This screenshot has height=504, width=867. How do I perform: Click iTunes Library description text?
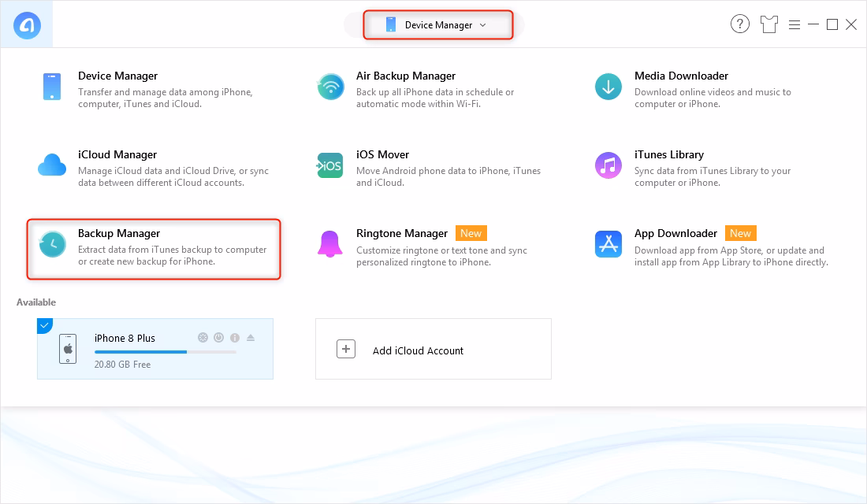pos(713,177)
